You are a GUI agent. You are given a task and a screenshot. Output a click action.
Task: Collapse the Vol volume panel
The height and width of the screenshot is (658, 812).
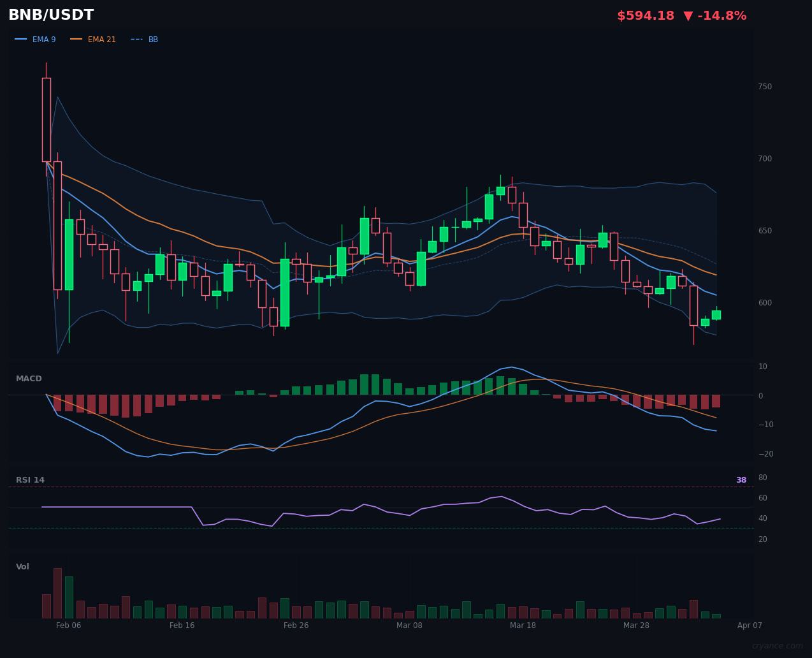22,566
